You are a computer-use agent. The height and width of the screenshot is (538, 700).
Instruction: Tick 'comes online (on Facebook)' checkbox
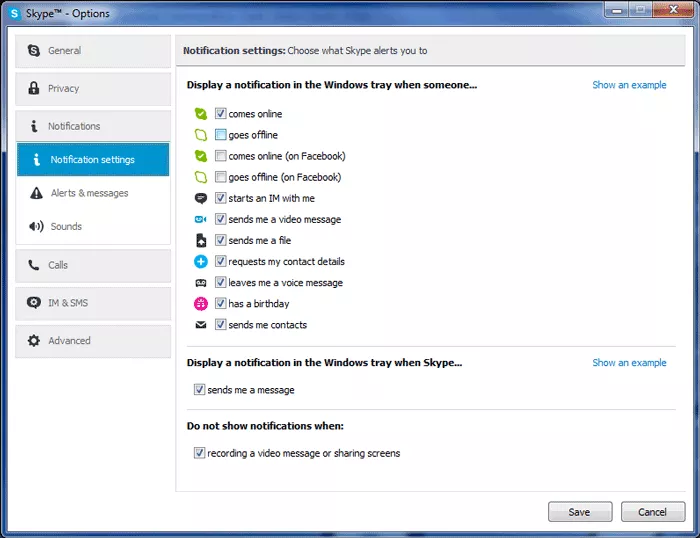[x=221, y=155]
